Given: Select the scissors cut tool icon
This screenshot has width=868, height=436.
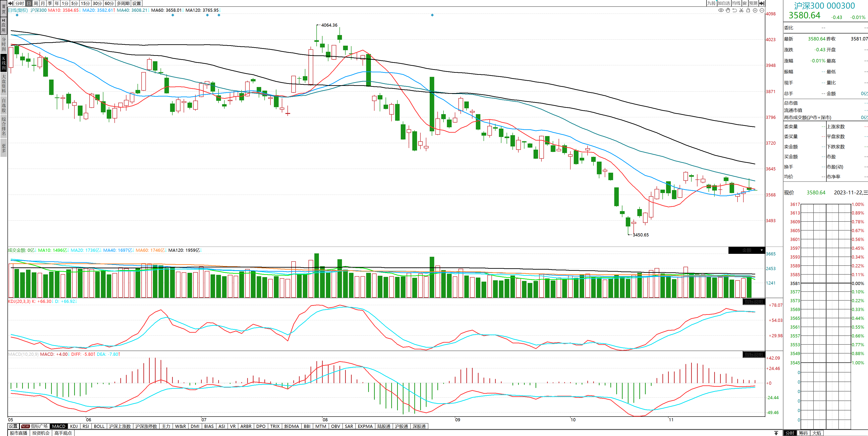Looking at the screenshot, I should point(741,10).
